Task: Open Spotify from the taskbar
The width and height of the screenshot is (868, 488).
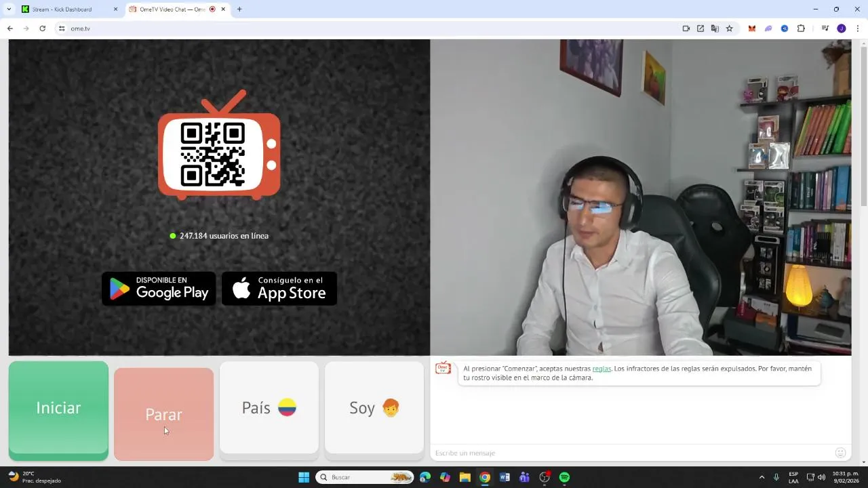Action: pos(564,477)
